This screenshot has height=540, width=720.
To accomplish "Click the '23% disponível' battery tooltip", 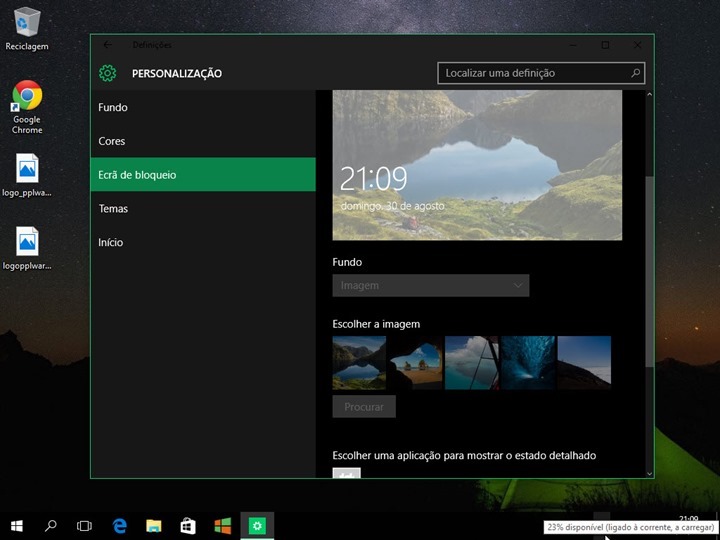I will pyautogui.click(x=631, y=527).
